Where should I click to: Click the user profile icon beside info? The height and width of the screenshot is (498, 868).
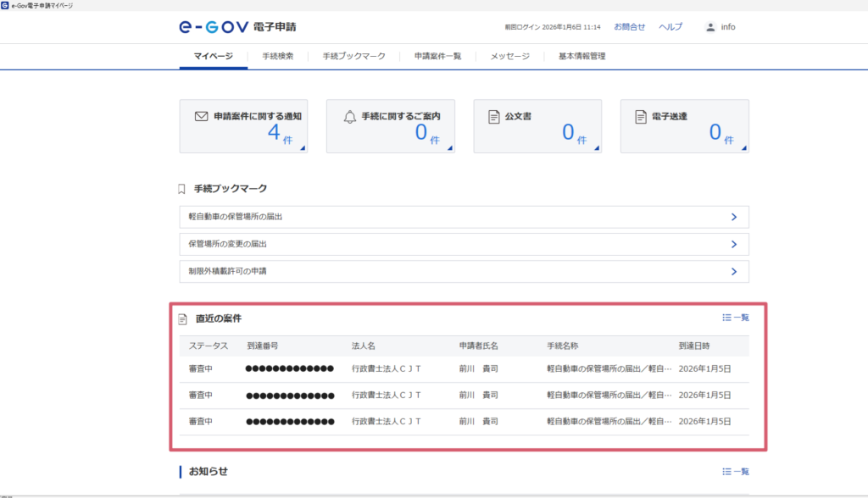point(710,27)
